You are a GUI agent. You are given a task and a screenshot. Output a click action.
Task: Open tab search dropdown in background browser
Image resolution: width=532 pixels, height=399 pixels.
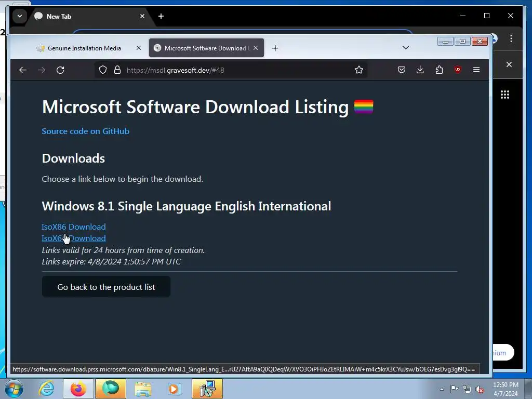(x=20, y=16)
